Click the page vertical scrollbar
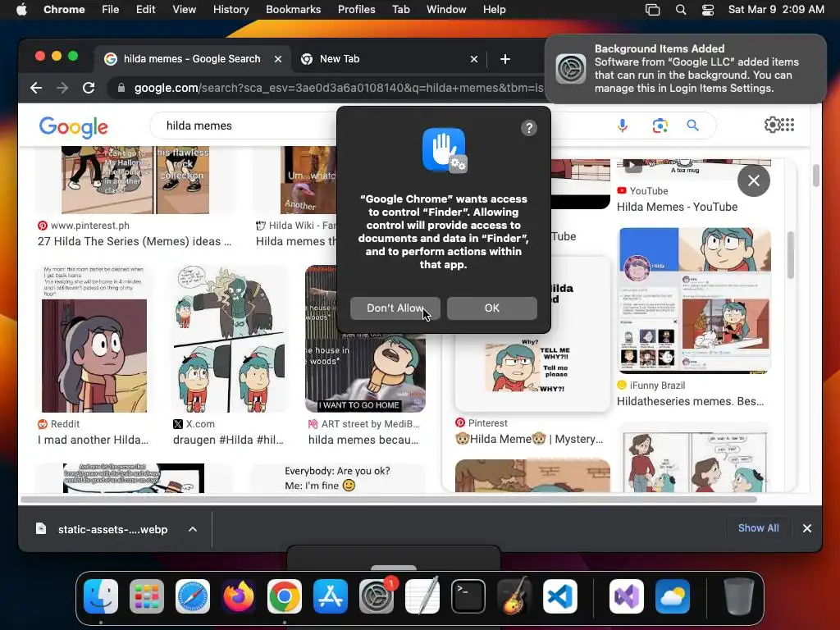The width and height of the screenshot is (840, 630). pos(816,176)
